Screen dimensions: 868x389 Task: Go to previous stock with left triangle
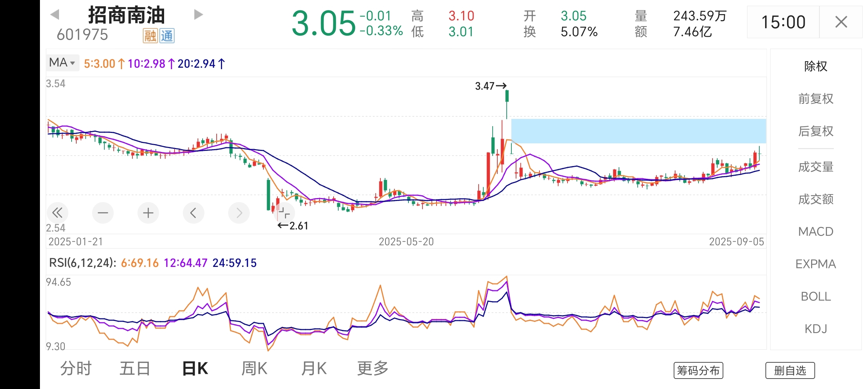coord(55,15)
